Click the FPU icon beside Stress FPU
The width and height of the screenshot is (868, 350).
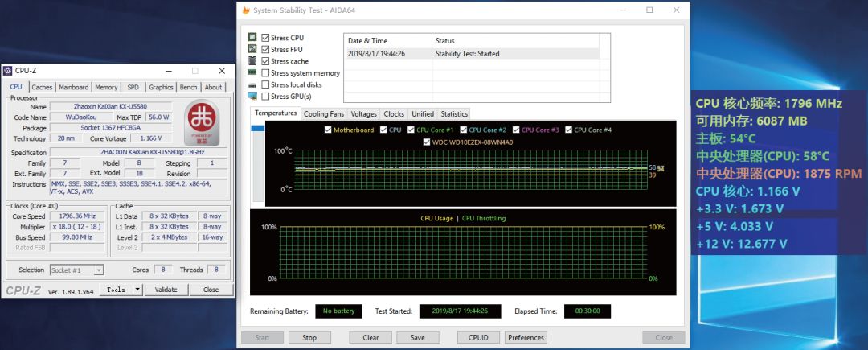pyautogui.click(x=252, y=50)
